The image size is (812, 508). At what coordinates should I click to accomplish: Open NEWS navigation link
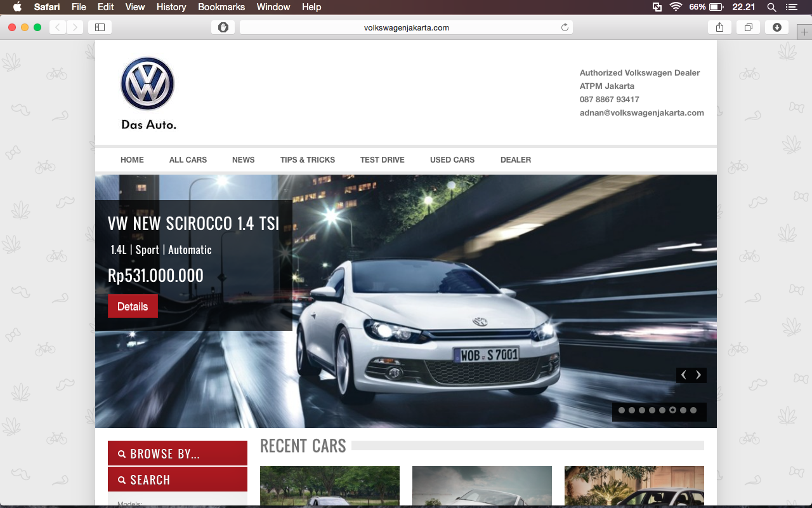[x=244, y=160]
